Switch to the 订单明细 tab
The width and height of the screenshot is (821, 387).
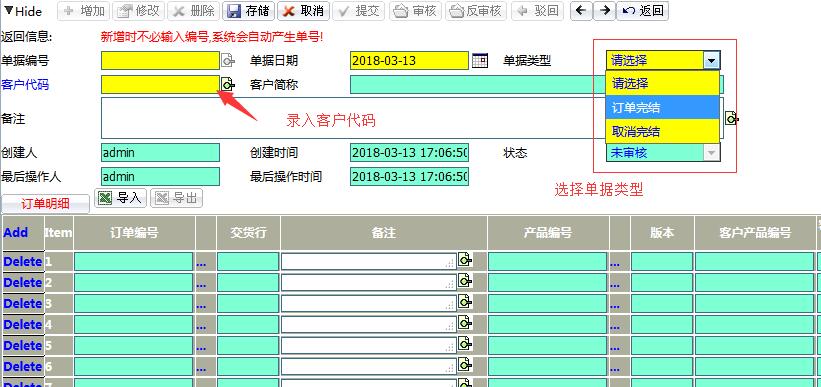pyautogui.click(x=46, y=204)
